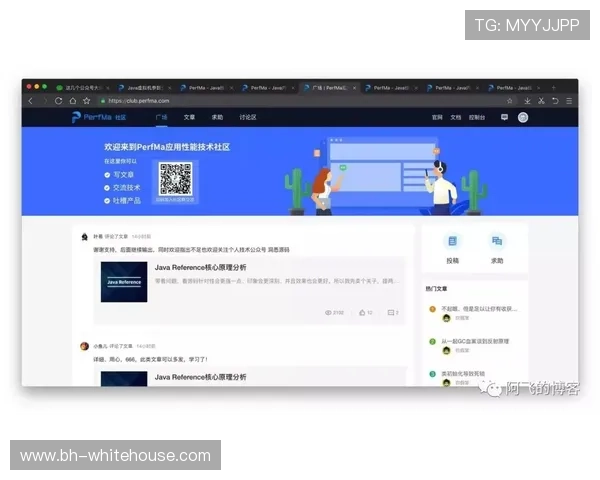Go back using the browser back arrow
The width and height of the screenshot is (600, 480).
click(31, 101)
